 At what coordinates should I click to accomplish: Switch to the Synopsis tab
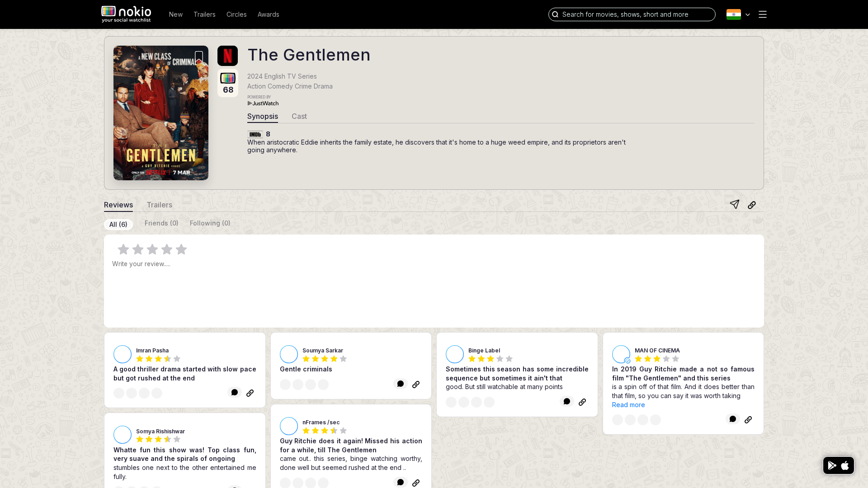click(263, 117)
